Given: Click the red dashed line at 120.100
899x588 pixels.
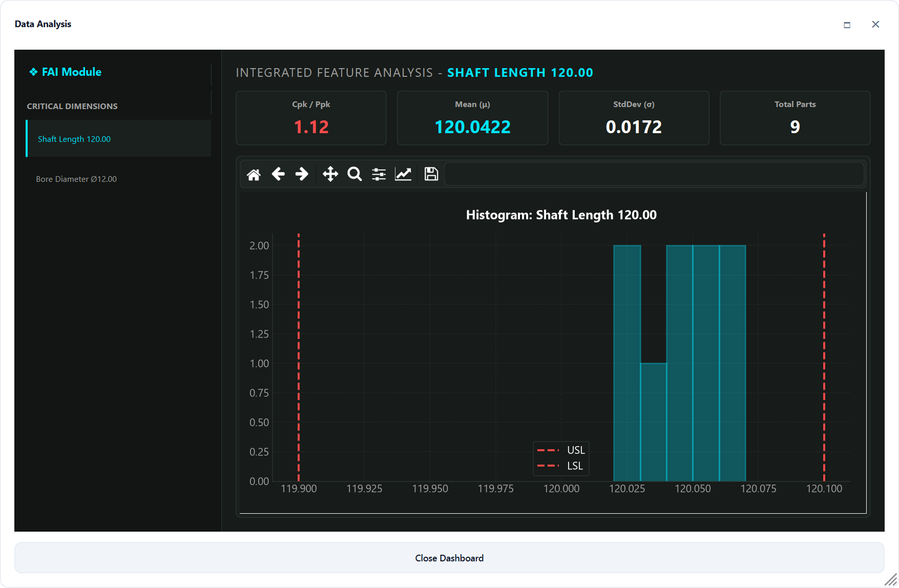Looking at the screenshot, I should coord(824,358).
